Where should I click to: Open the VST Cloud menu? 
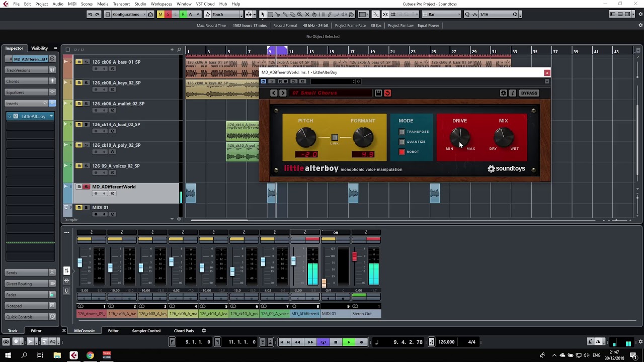(x=205, y=4)
